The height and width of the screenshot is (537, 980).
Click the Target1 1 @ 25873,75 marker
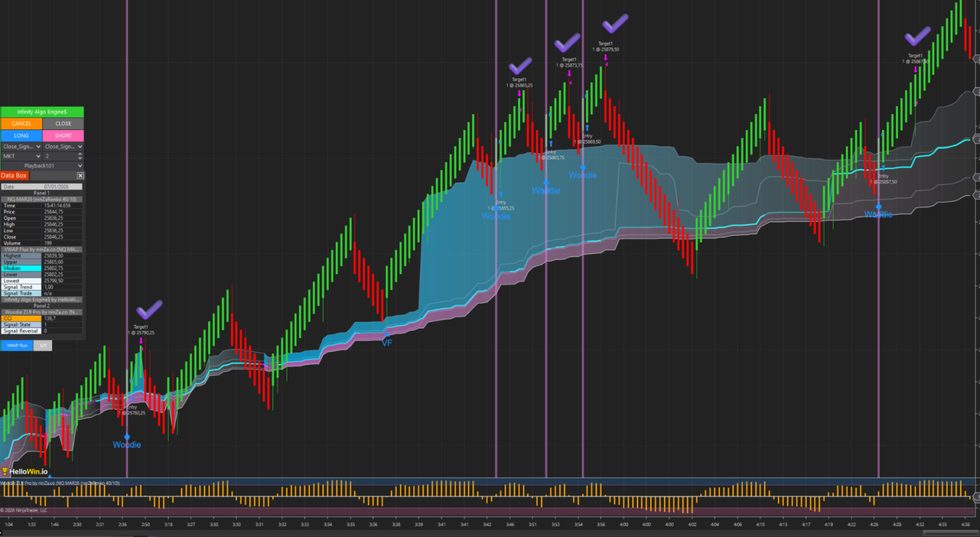[x=569, y=63]
